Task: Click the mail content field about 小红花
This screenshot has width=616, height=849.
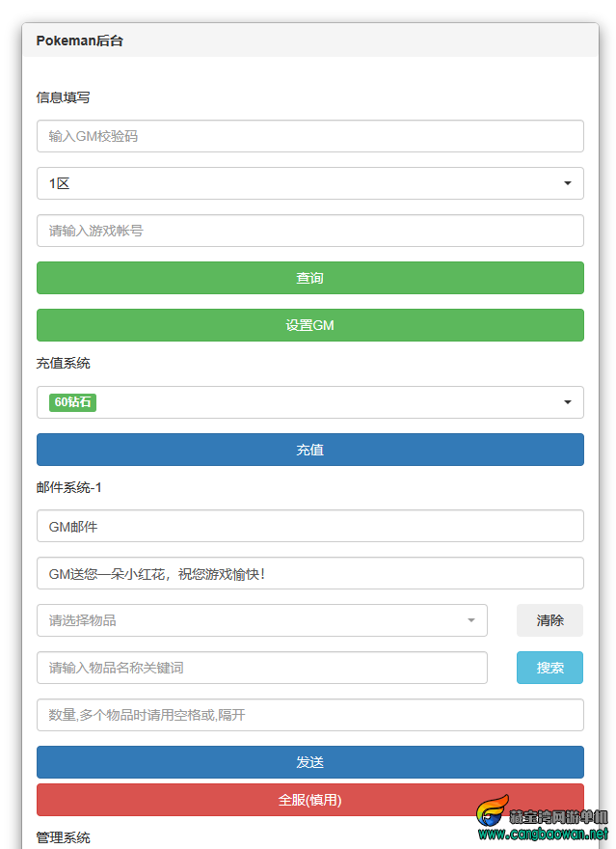Action: 309,573
